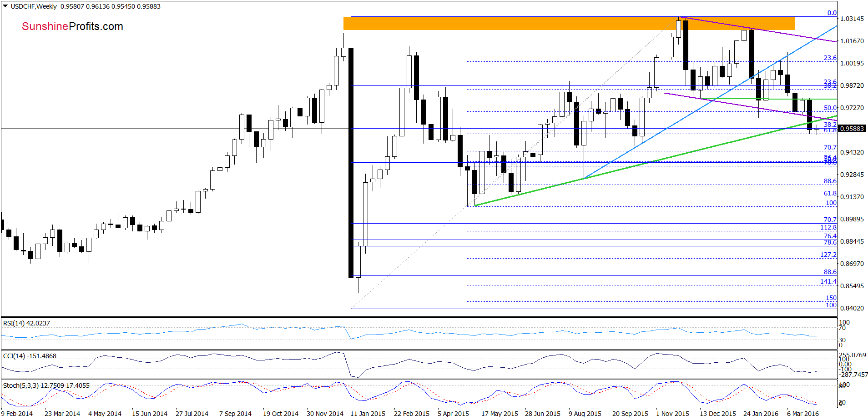
Task: Click the 0.88445 price axis label
Action: tap(852, 241)
